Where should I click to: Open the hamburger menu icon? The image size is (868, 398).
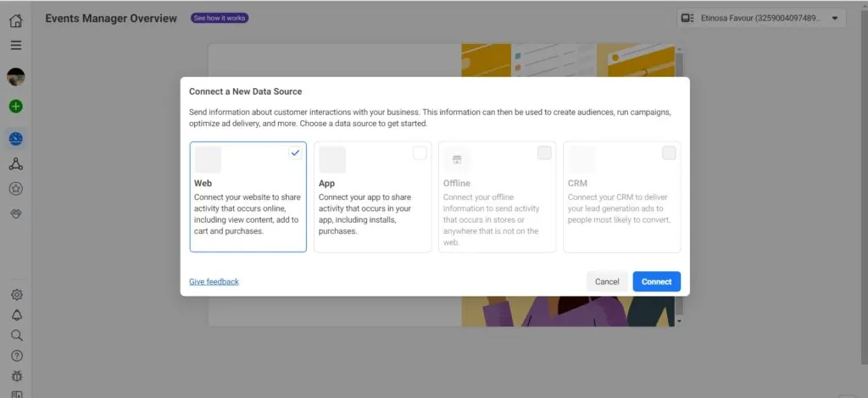click(16, 46)
